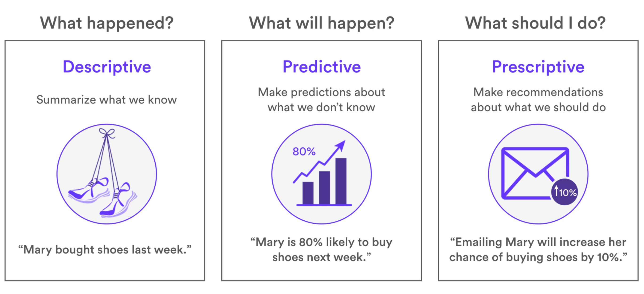The image size is (644, 294).
Task: Select the Predictive heading
Action: [322, 67]
